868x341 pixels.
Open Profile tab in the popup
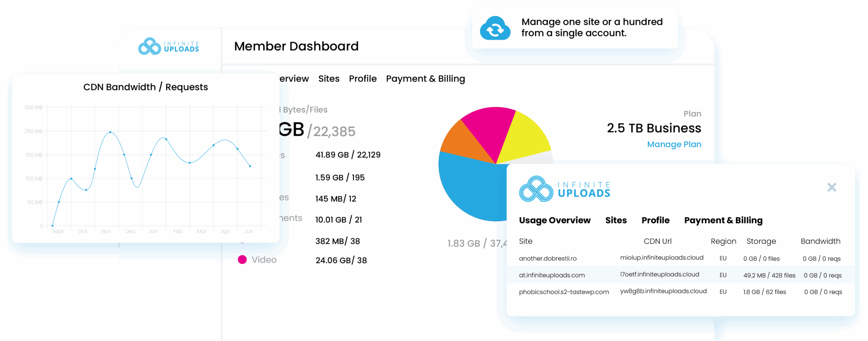[655, 220]
